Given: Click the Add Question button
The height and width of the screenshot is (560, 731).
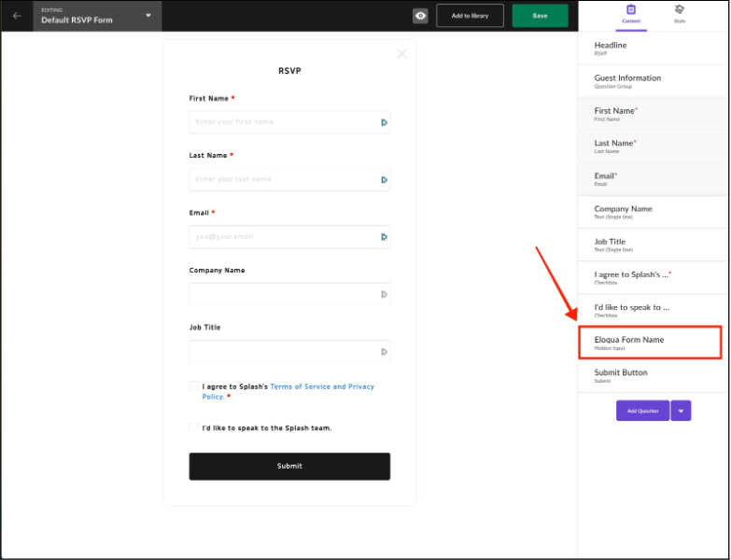Looking at the screenshot, I should click(x=642, y=411).
